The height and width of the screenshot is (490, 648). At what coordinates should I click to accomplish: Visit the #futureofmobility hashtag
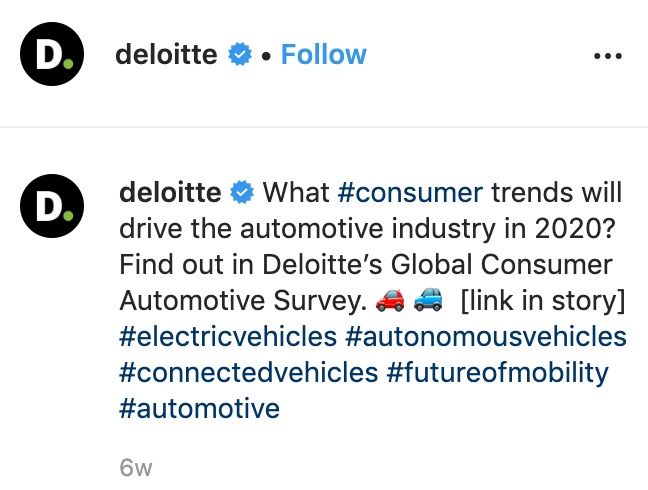(498, 372)
